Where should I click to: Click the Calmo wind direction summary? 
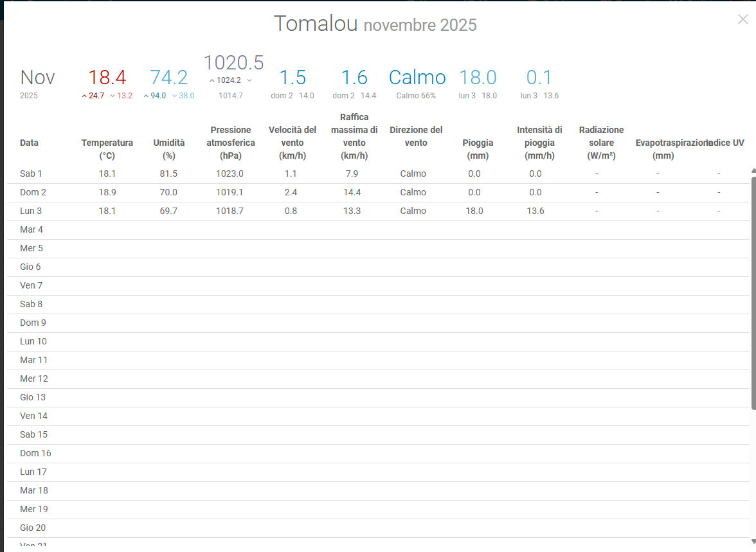click(x=417, y=78)
